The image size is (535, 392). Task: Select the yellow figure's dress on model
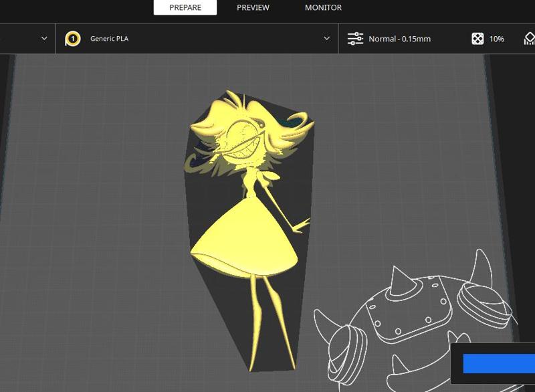click(x=244, y=241)
